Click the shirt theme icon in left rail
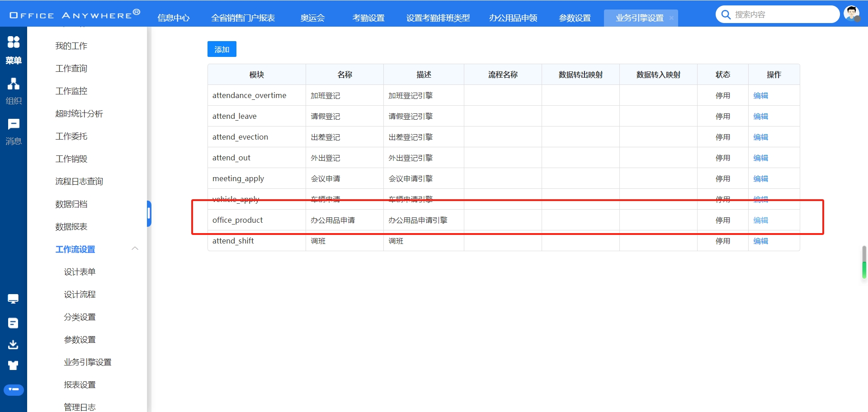 13,365
